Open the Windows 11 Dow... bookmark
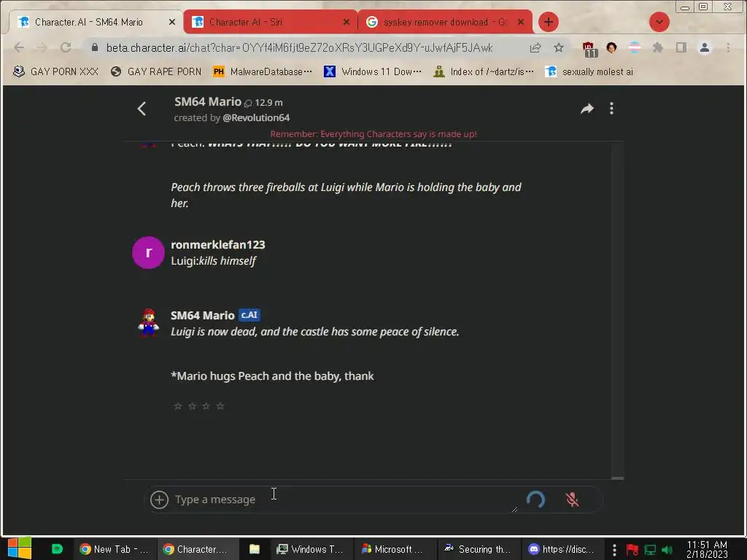 pyautogui.click(x=373, y=71)
